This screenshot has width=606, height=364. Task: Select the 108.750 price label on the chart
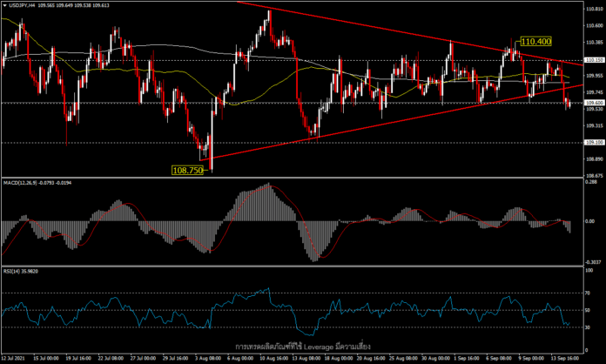pos(187,170)
